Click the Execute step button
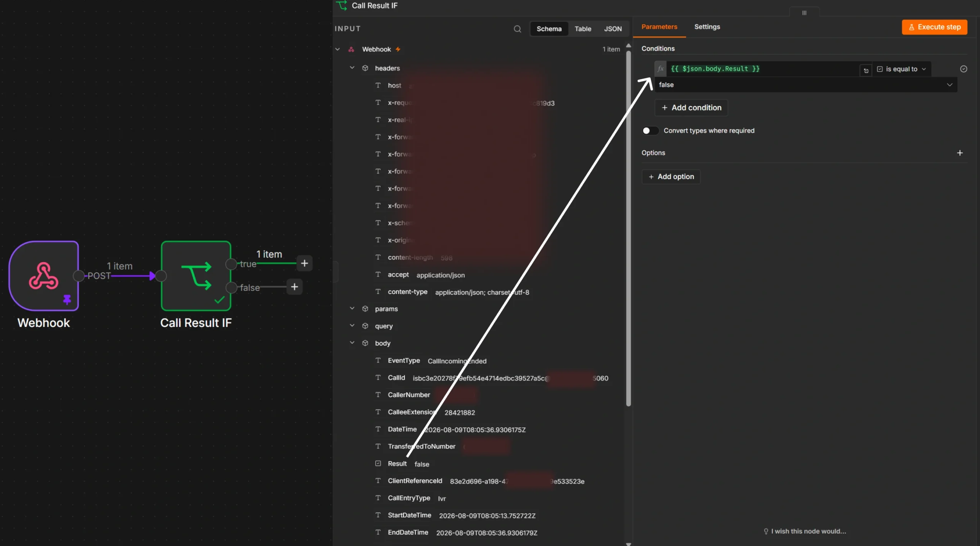The width and height of the screenshot is (980, 546). pyautogui.click(x=934, y=27)
